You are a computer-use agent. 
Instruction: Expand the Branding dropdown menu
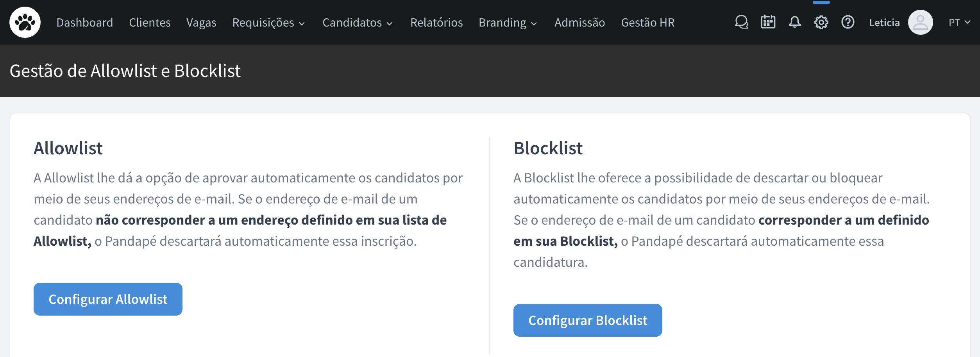[508, 23]
